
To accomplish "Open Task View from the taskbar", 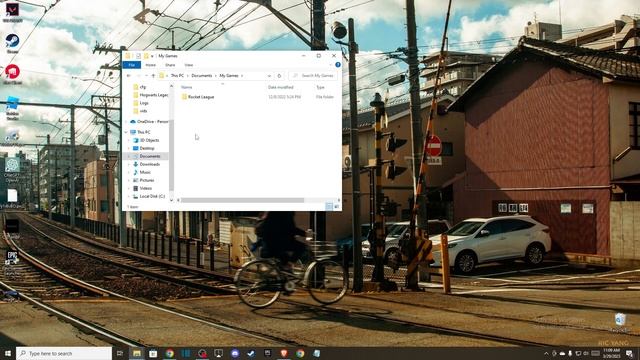I will click(120, 353).
